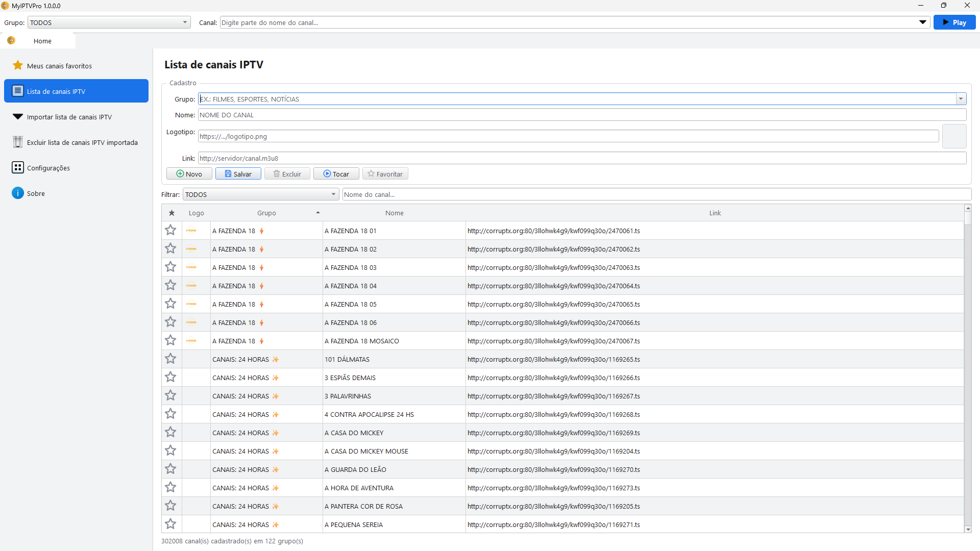Sort by the Grupo column header

266,213
